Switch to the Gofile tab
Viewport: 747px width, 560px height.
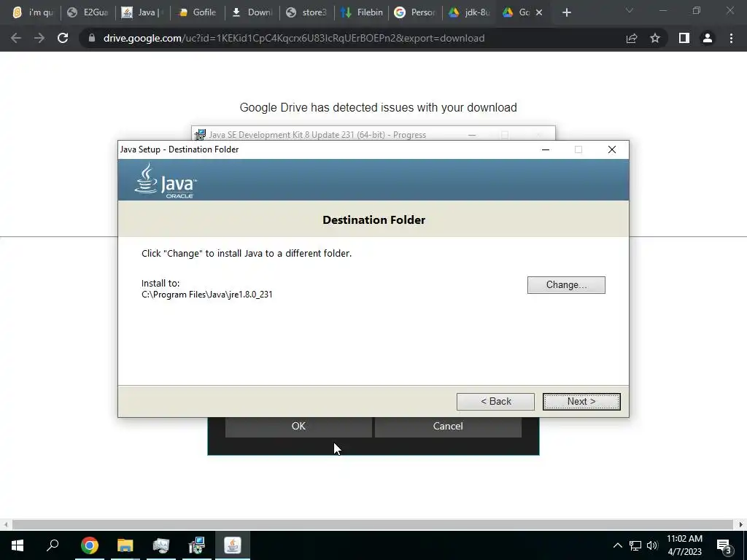pyautogui.click(x=198, y=12)
